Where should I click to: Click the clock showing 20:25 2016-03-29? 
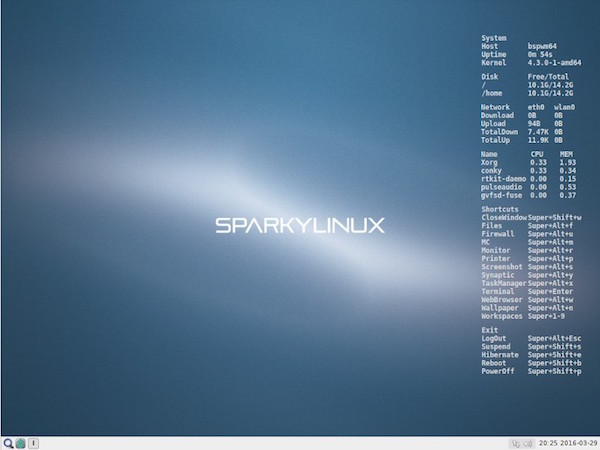pyautogui.click(x=566, y=442)
